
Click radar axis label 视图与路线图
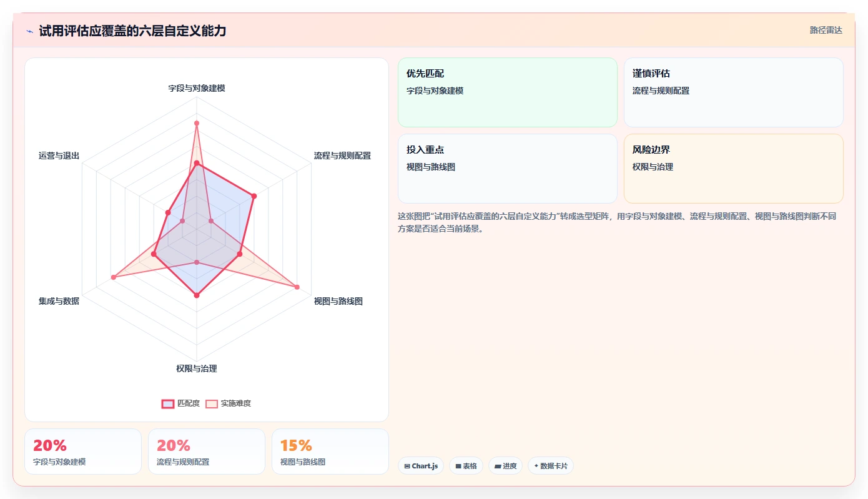click(x=338, y=301)
